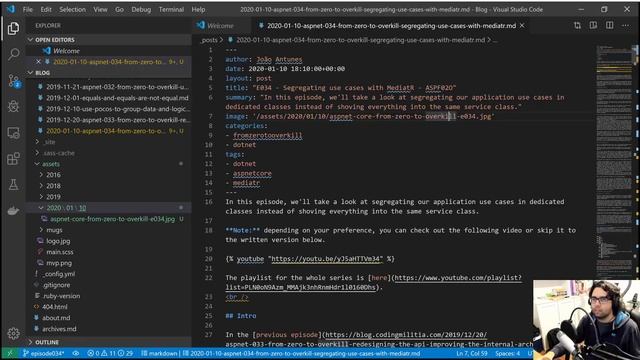Open the Edit menu
The image size is (640, 360).
coord(46,9)
